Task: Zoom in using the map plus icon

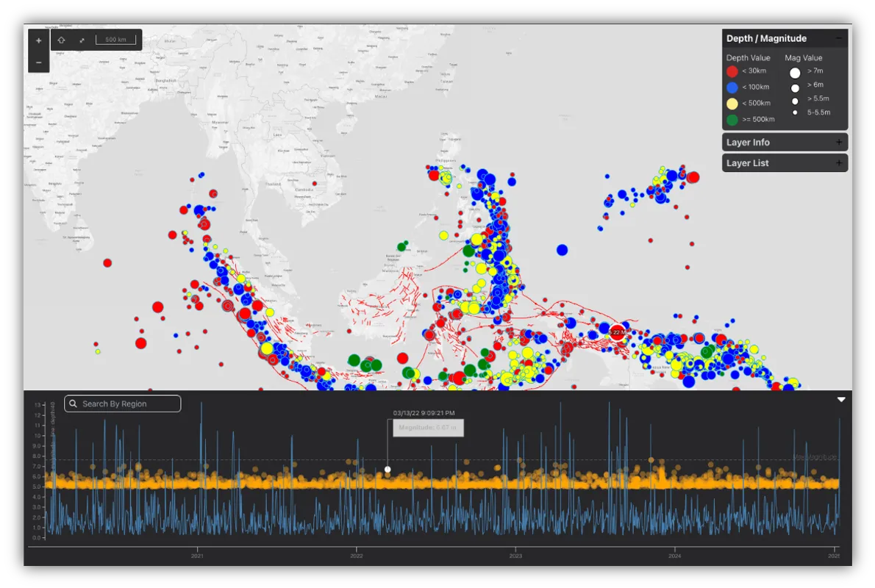Action: [x=38, y=40]
